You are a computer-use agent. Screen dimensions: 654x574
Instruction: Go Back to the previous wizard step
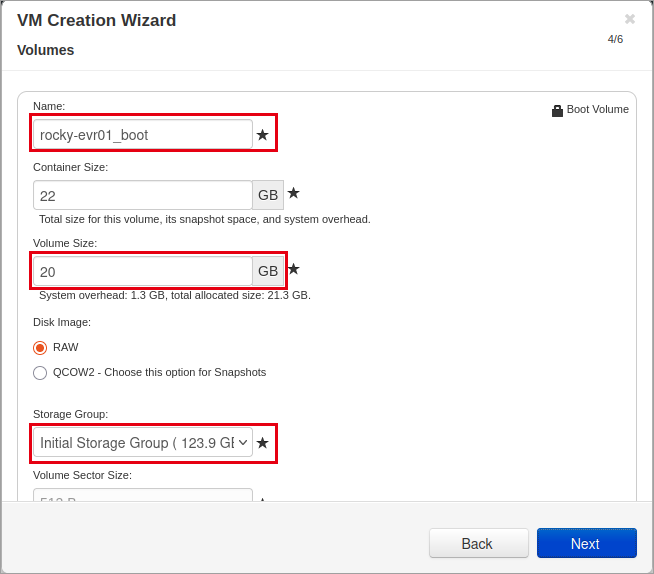479,543
